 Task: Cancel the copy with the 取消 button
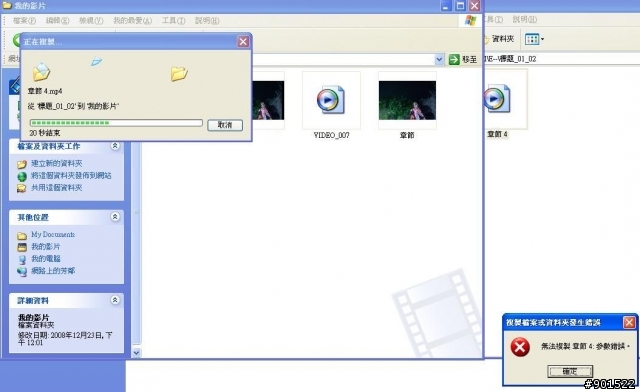(x=225, y=125)
